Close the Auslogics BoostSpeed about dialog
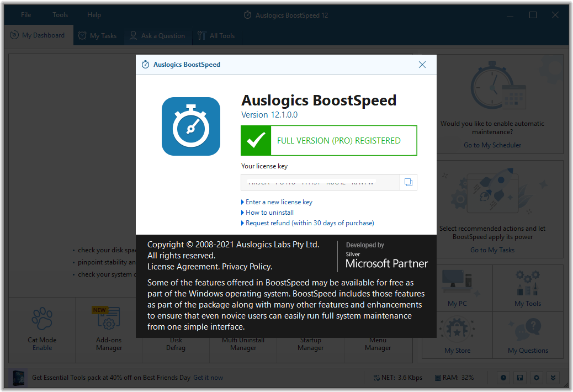Viewport: 573px width, 392px height. pos(422,65)
